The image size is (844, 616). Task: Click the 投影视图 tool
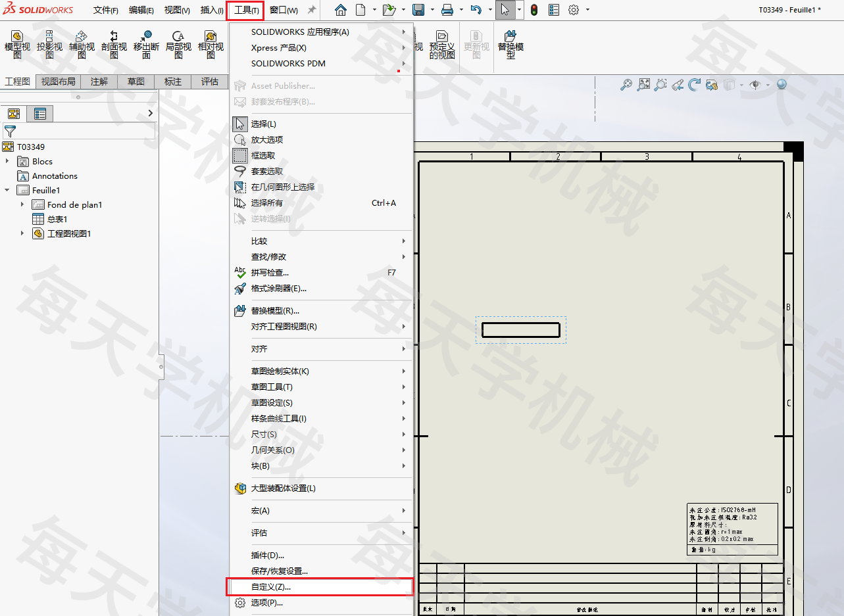coord(49,44)
